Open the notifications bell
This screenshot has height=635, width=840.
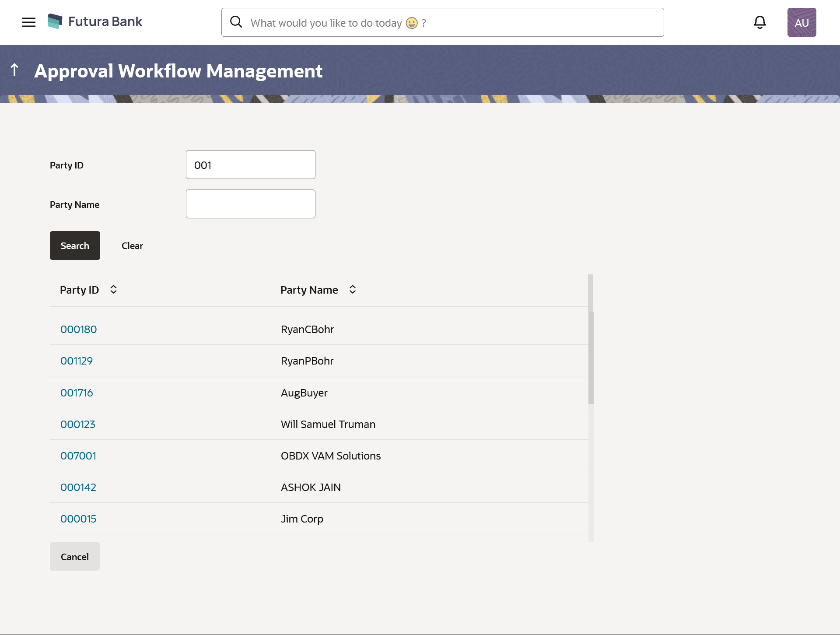click(759, 22)
